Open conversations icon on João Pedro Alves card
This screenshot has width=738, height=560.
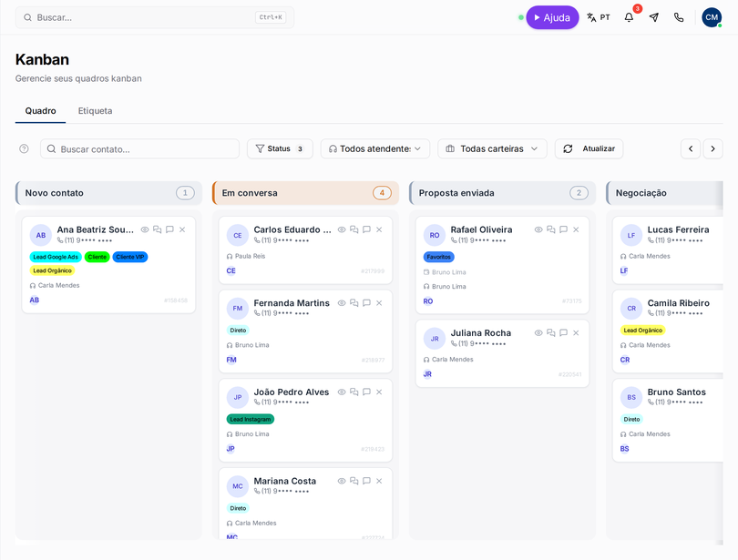354,392
